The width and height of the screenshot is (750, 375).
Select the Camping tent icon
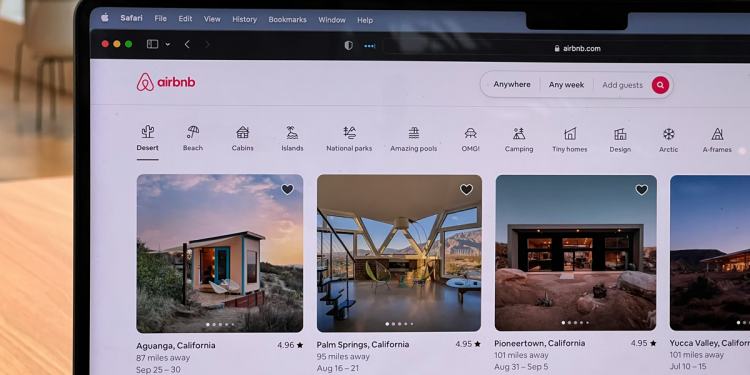(x=519, y=133)
